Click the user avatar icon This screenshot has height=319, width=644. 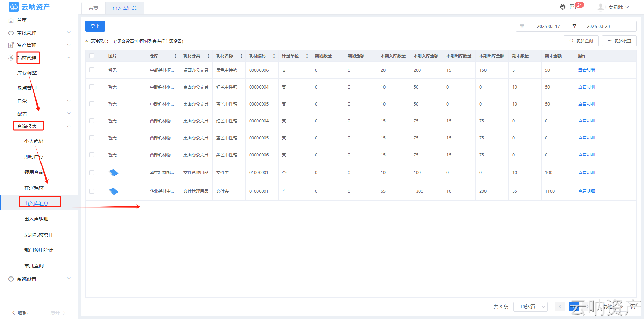click(x=601, y=7)
